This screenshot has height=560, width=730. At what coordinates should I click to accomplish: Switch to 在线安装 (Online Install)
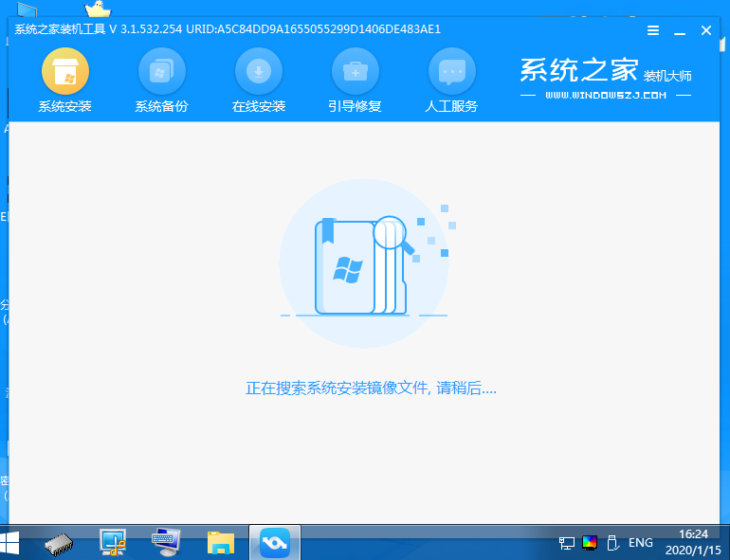(258, 71)
